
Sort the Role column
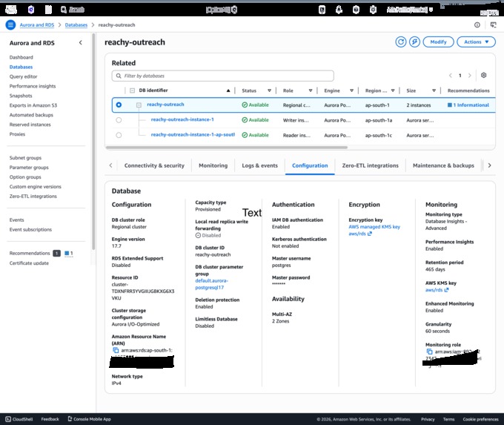point(311,90)
